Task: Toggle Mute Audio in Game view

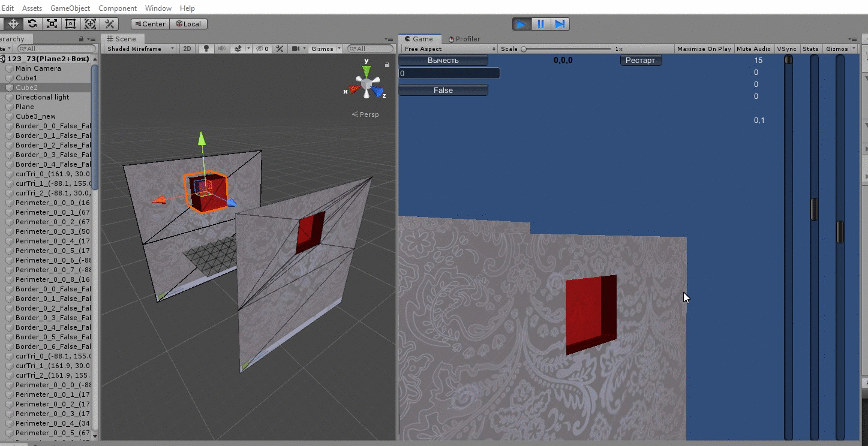Action: (x=753, y=49)
